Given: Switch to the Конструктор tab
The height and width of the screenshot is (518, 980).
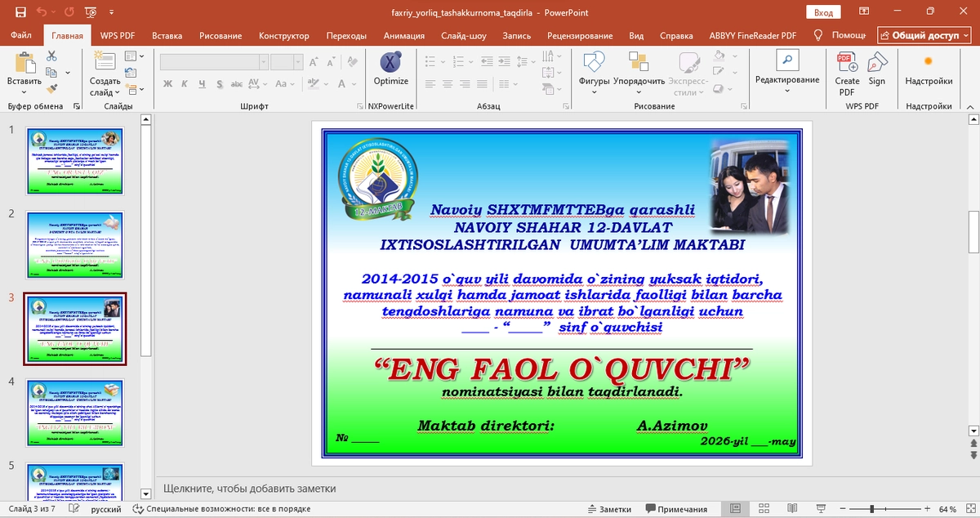Looking at the screenshot, I should coord(284,36).
